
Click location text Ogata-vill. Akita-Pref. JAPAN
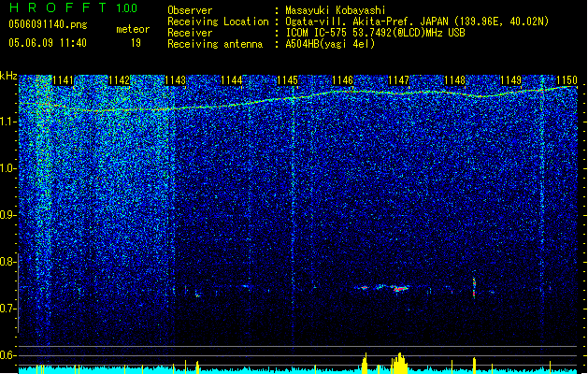(x=366, y=22)
